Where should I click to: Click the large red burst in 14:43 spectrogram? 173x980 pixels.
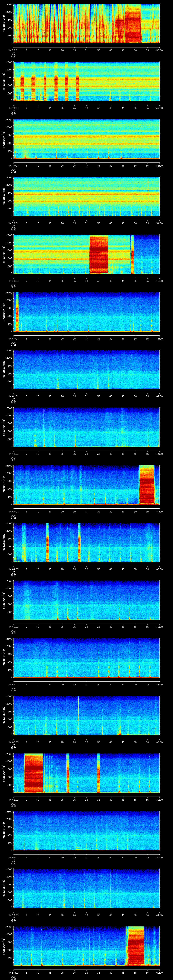147,485
